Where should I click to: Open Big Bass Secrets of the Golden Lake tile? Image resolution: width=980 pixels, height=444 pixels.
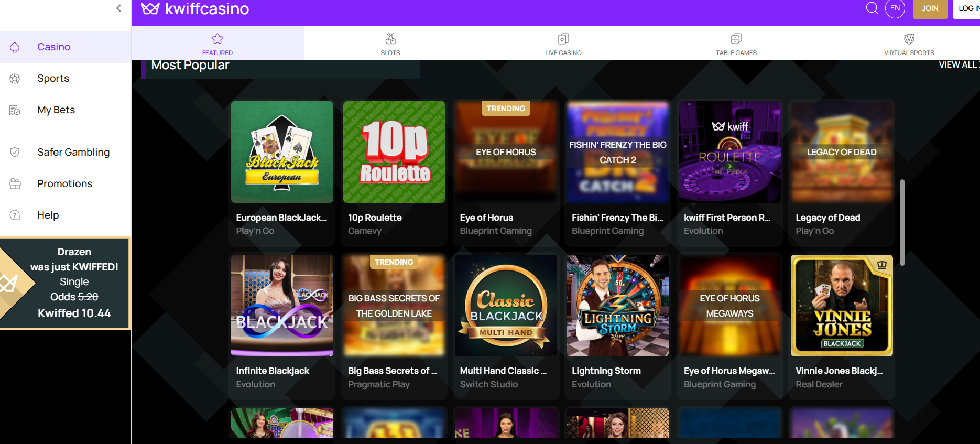coord(394,306)
